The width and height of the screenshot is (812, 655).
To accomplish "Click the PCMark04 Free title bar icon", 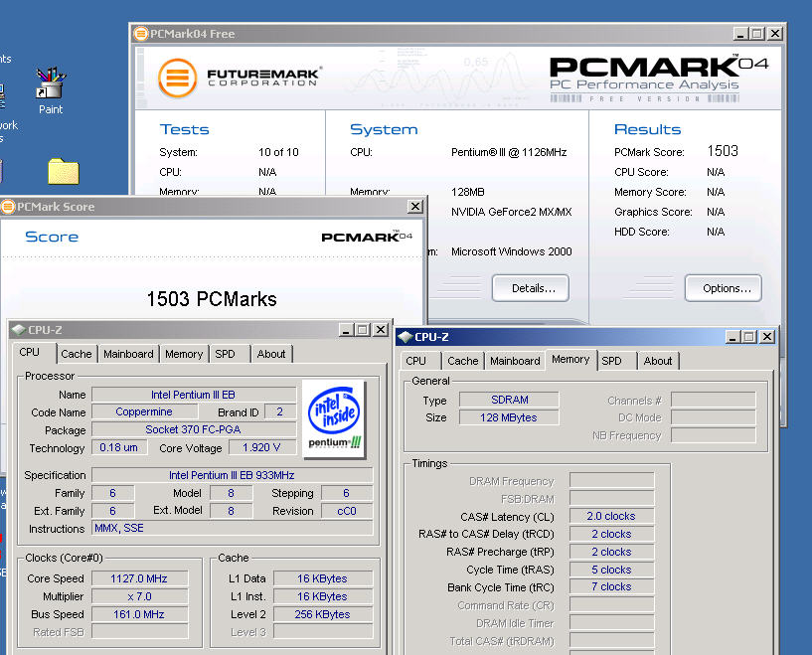I will click(140, 34).
